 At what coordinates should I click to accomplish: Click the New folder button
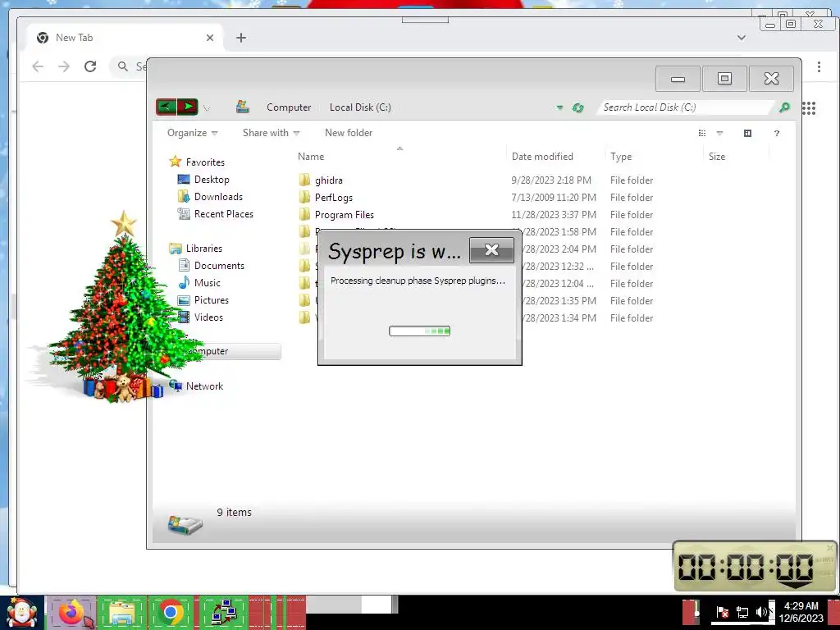348,133
